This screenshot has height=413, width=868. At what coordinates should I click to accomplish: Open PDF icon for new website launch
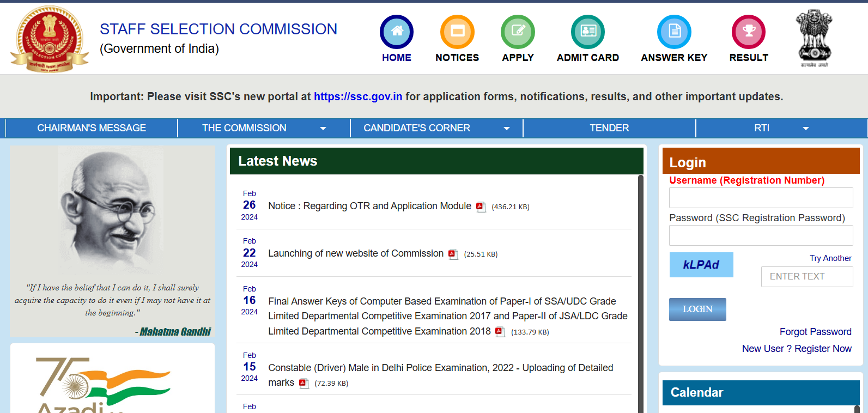[453, 254]
